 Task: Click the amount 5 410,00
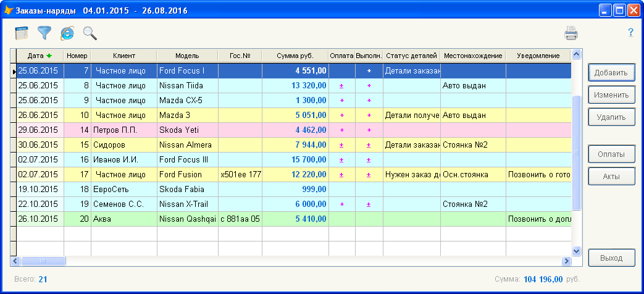(295, 219)
